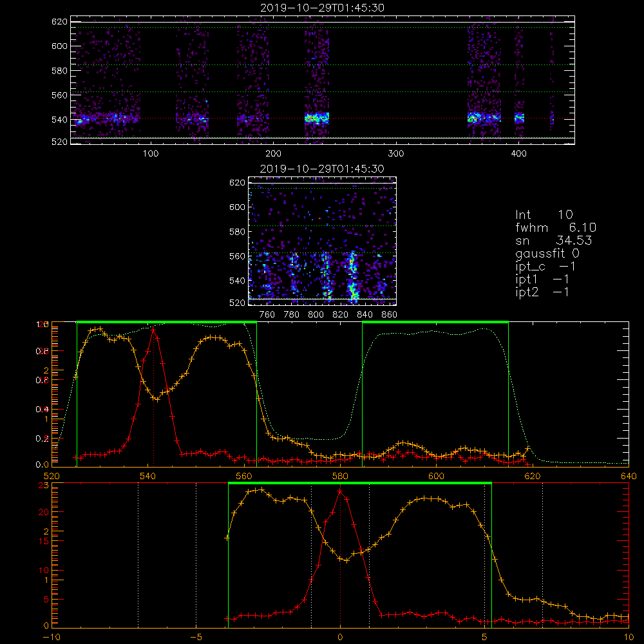The height and width of the screenshot is (644, 644).
Task: Click the brightest emission blob near x=230 in top spectrogram
Action: pyautogui.click(x=317, y=118)
